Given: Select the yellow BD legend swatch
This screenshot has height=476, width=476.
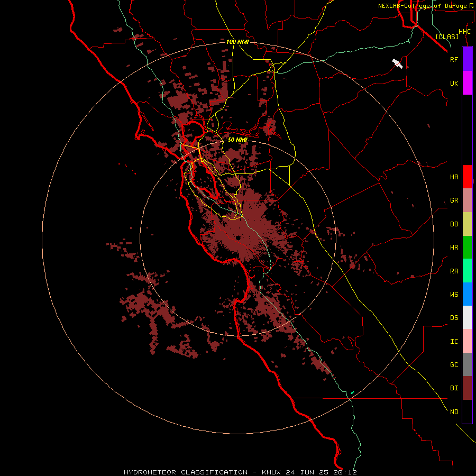Looking at the screenshot, I should pyautogui.click(x=467, y=224).
